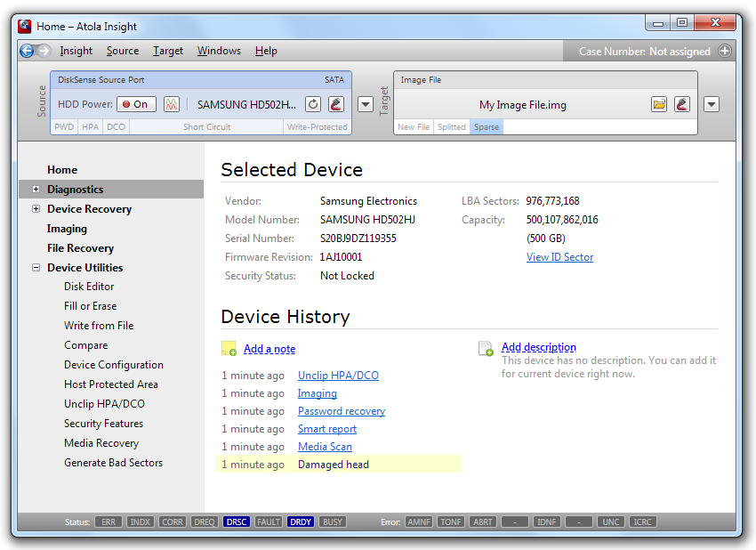756x550 pixels.
Task: Open the Media Scan history link
Action: tap(325, 447)
